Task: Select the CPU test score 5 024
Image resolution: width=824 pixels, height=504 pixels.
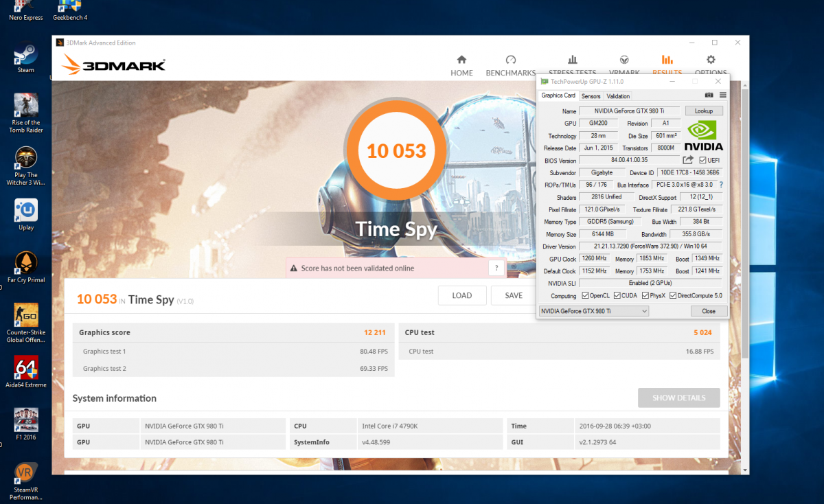Action: coord(702,332)
